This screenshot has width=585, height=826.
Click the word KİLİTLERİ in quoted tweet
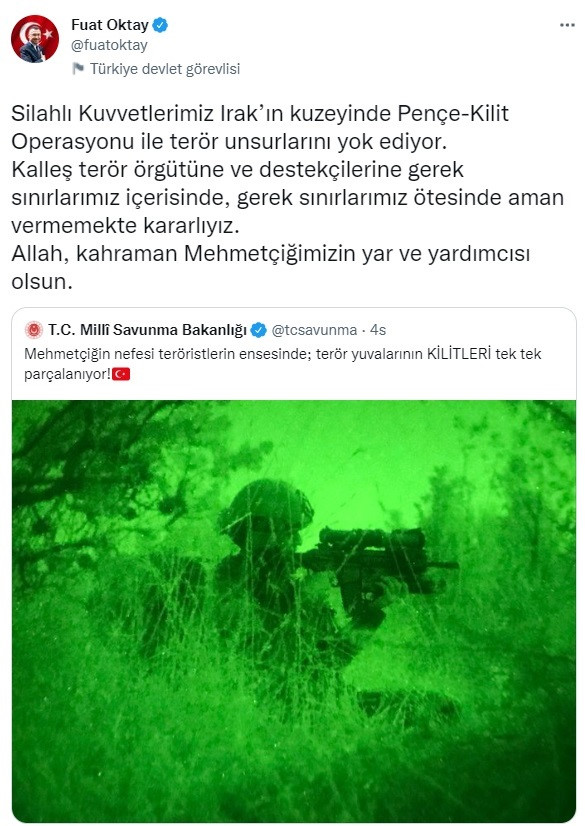click(459, 353)
